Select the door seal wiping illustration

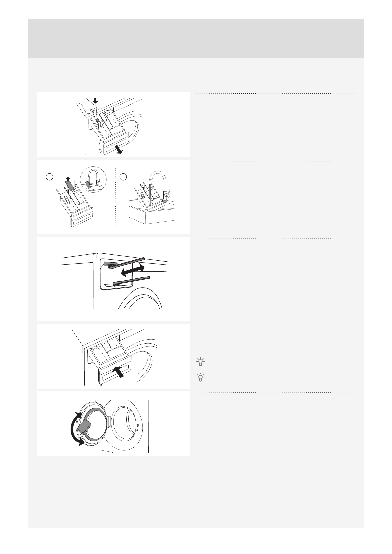coord(113,424)
